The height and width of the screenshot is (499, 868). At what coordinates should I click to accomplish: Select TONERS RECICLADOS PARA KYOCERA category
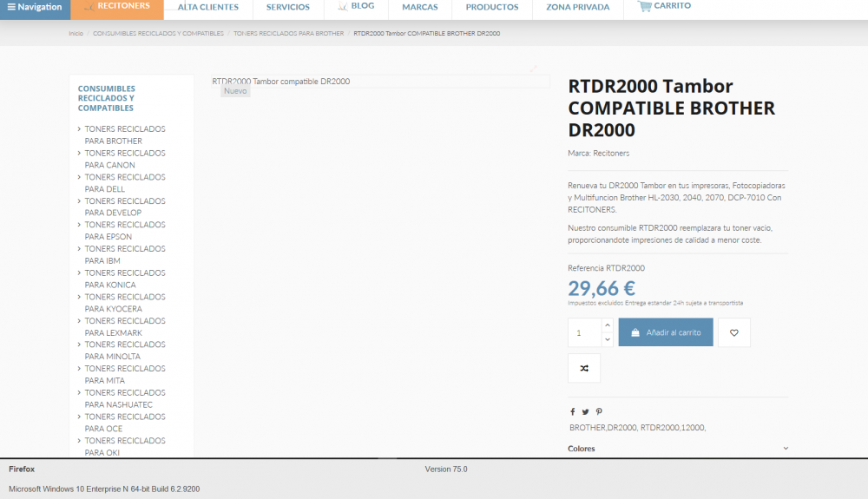pyautogui.click(x=124, y=303)
